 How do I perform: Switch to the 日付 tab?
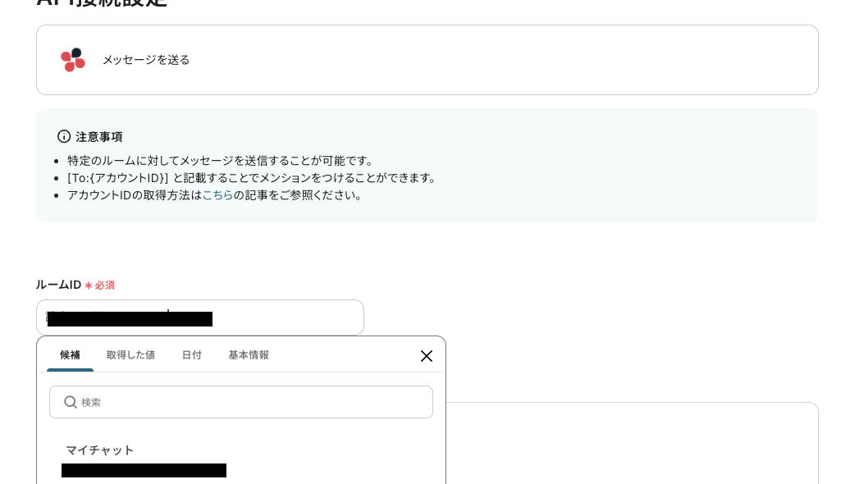[192, 355]
